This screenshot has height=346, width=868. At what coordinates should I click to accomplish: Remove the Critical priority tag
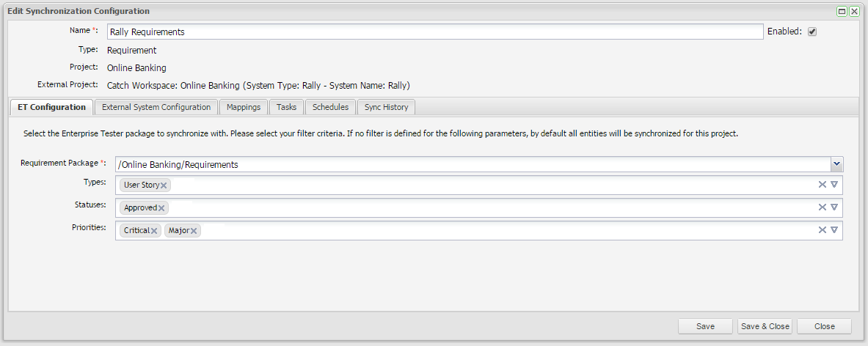click(x=154, y=231)
